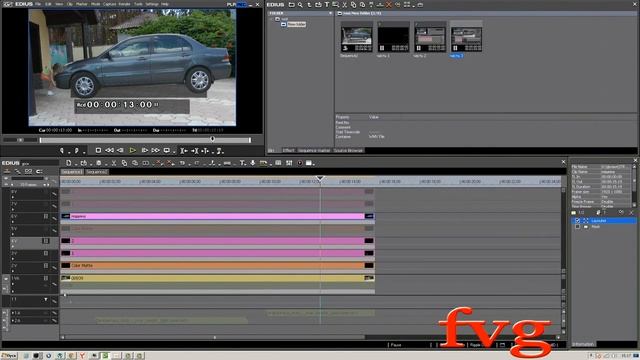Select the bright pink clip on track 6V
The width and height of the screenshot is (640, 360).
point(217,216)
